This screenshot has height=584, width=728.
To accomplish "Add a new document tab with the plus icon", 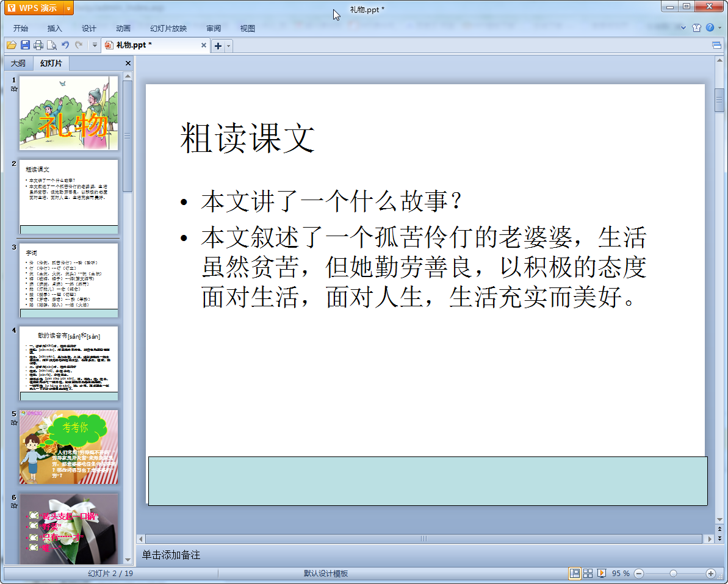I will (218, 46).
